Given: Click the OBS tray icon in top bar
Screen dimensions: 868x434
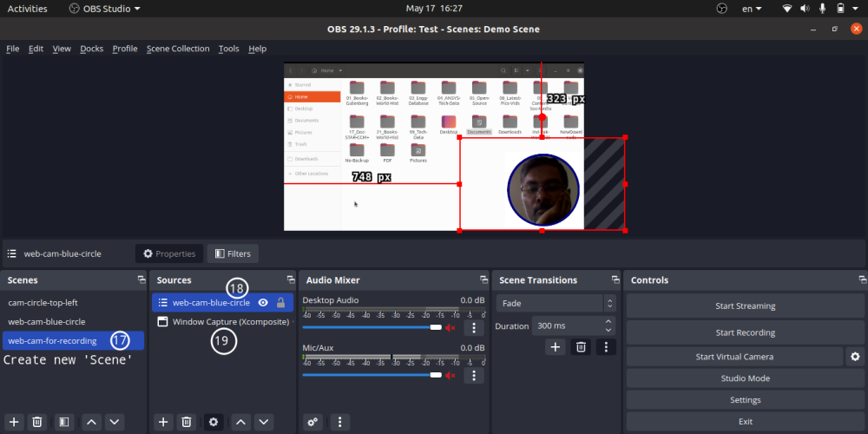Looking at the screenshot, I should pyautogui.click(x=721, y=9).
